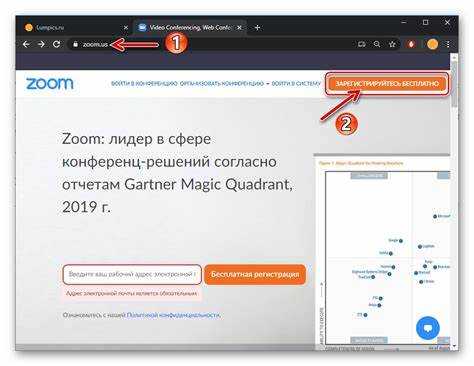Screen dimensions: 474x366
Task: Go forward with the browser forward arrow
Action: tap(41, 44)
